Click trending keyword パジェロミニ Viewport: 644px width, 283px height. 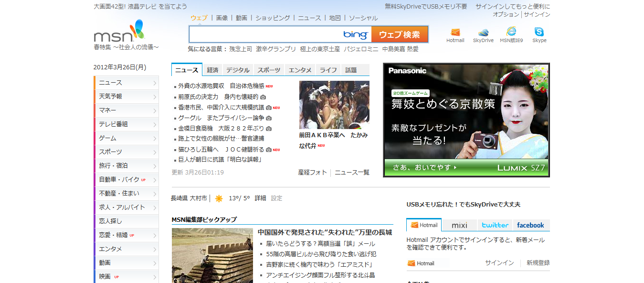[x=361, y=49]
